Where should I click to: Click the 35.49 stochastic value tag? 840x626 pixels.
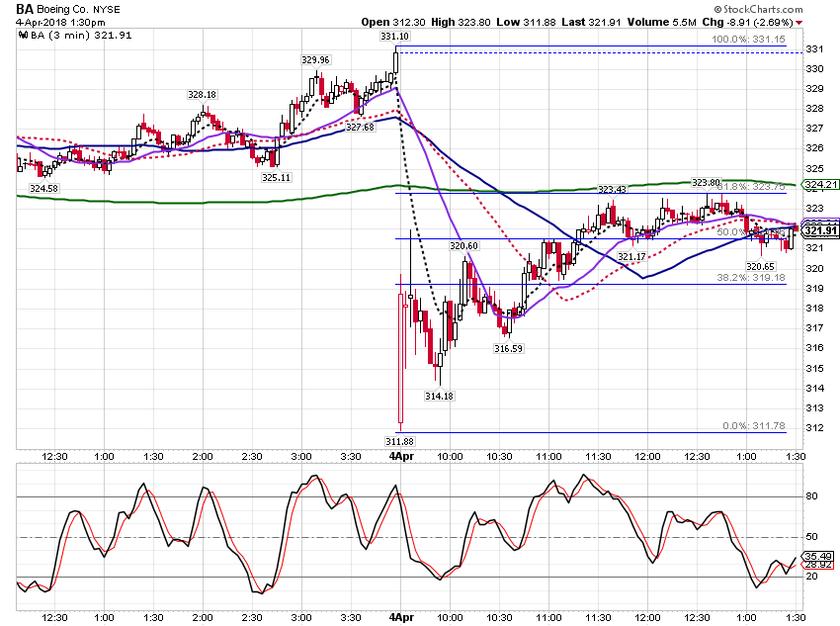tap(818, 557)
